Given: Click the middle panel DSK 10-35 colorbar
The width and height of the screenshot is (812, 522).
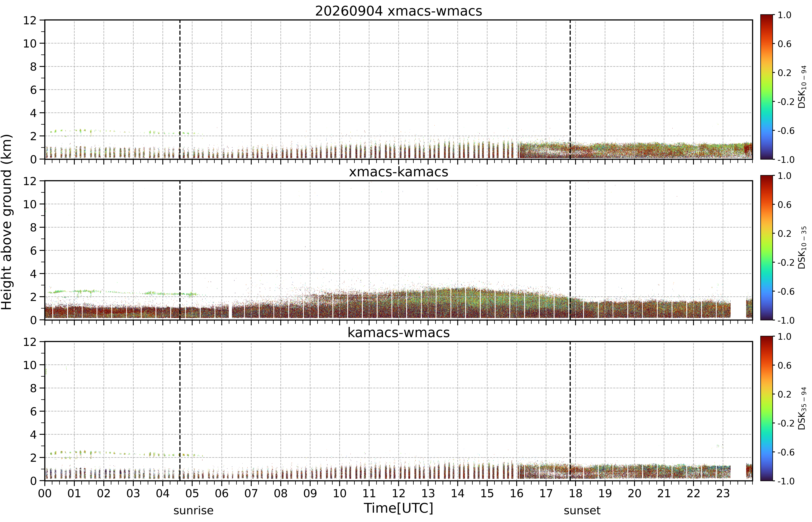Looking at the screenshot, I should pyautogui.click(x=767, y=248).
